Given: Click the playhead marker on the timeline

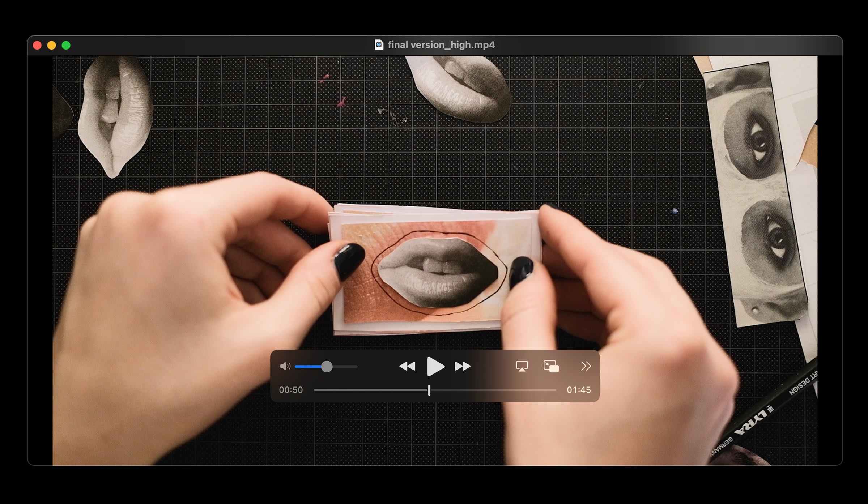Looking at the screenshot, I should 429,390.
